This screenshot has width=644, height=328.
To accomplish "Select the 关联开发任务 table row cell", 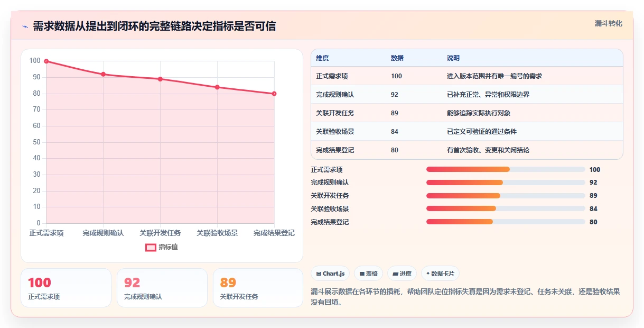I will point(335,113).
